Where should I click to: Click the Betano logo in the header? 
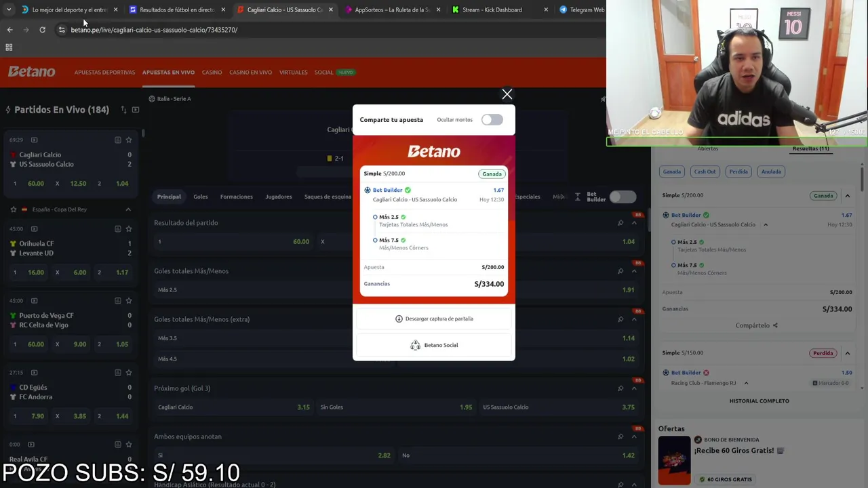[x=32, y=72]
